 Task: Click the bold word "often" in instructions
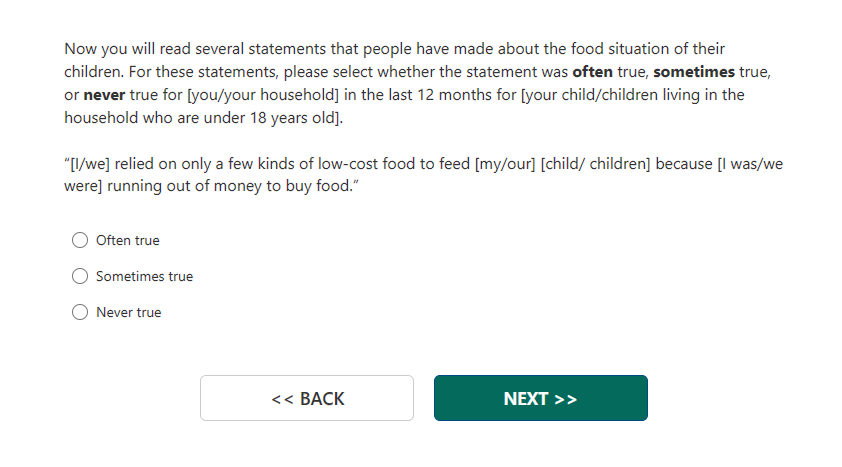pos(592,73)
